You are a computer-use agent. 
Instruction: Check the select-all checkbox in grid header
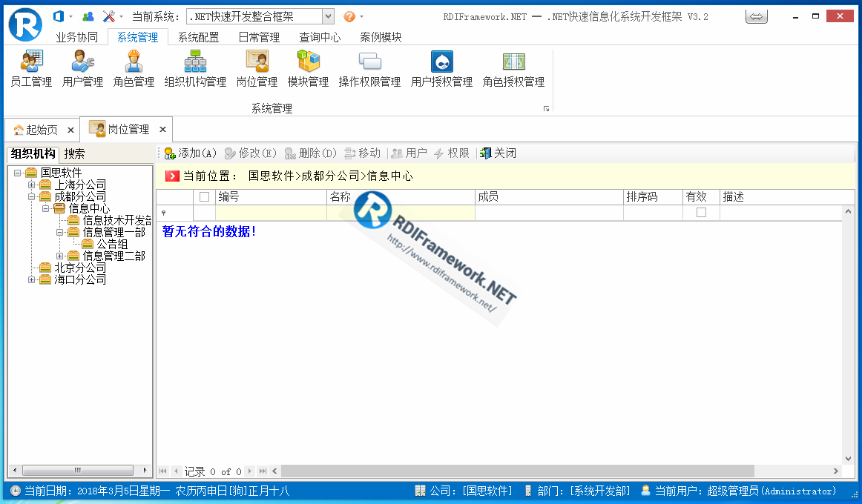205,196
